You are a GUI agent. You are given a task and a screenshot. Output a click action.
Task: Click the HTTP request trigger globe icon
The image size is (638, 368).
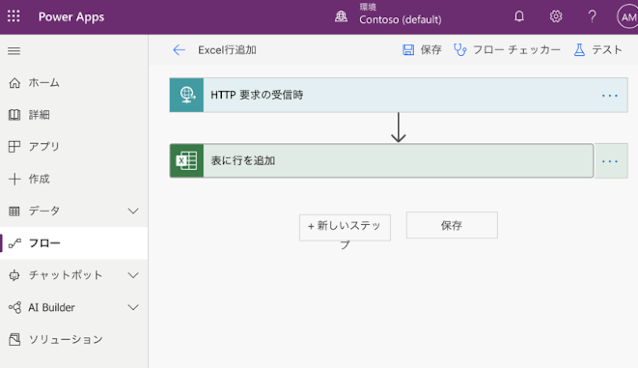click(x=187, y=95)
